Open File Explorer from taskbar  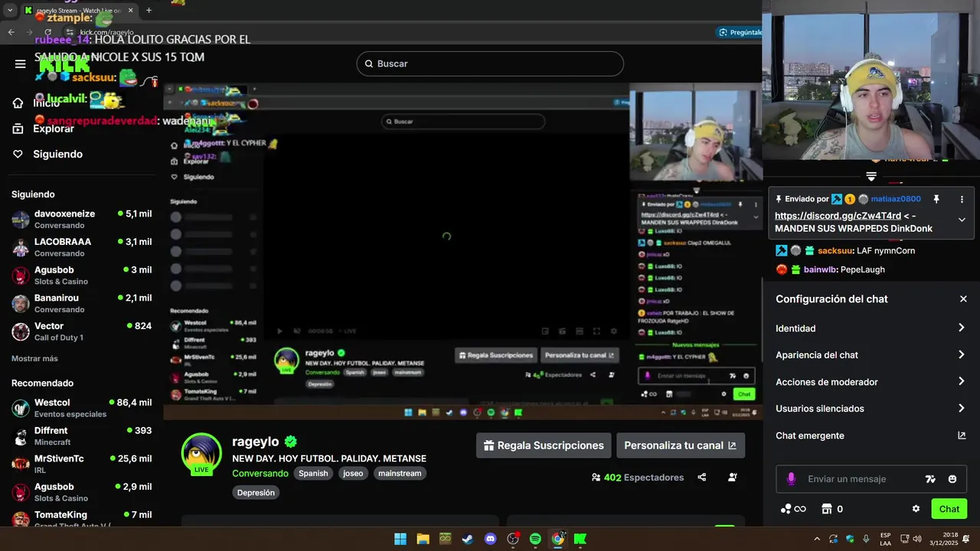[x=423, y=539]
